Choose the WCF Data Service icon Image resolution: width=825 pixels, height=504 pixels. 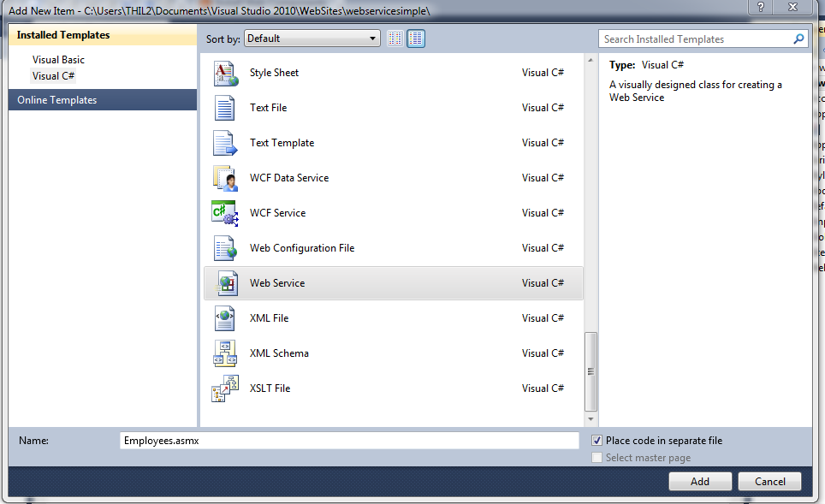(224, 179)
